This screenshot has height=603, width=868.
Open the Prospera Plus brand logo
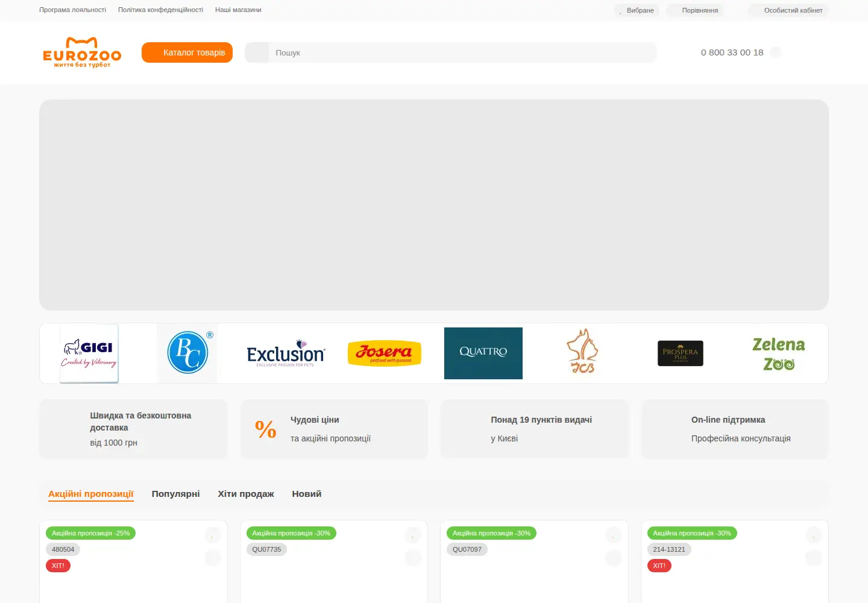[681, 353]
